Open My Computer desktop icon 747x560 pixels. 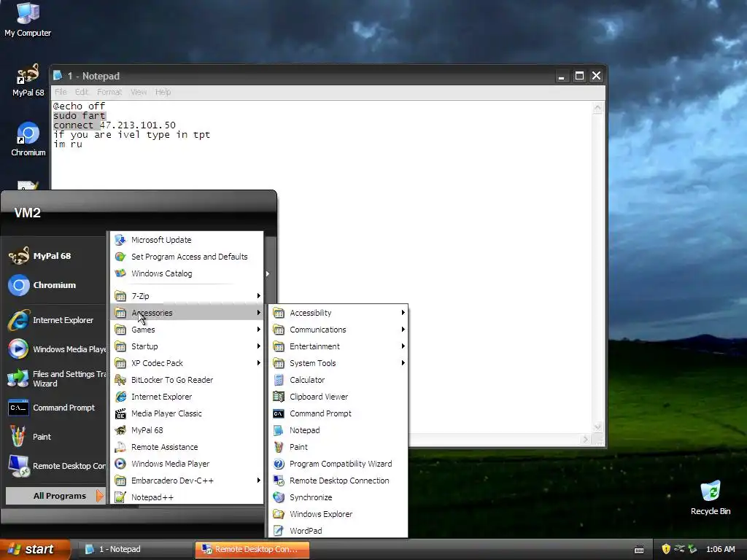[28, 19]
